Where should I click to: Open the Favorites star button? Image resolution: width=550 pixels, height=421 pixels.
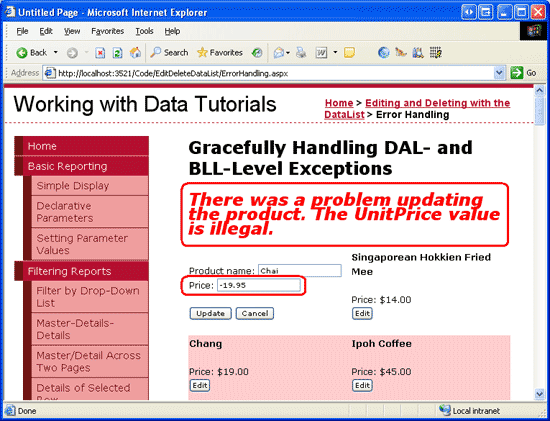pos(220,53)
